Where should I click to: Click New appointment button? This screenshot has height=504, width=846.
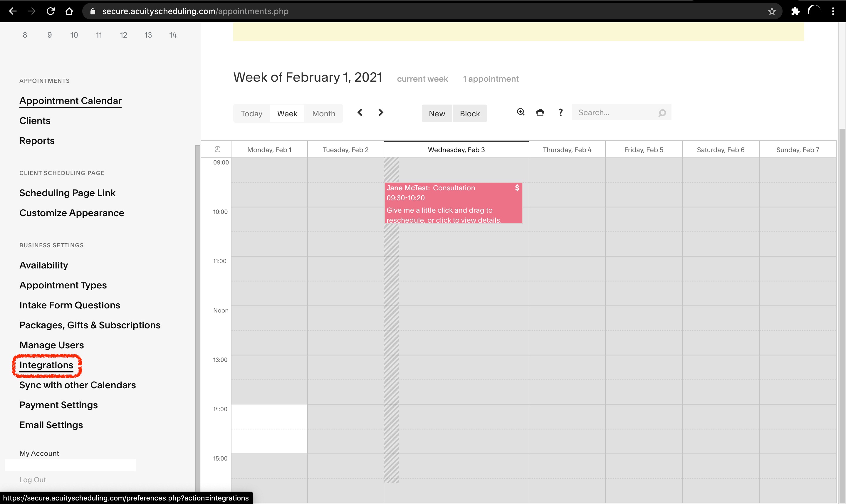437,113
